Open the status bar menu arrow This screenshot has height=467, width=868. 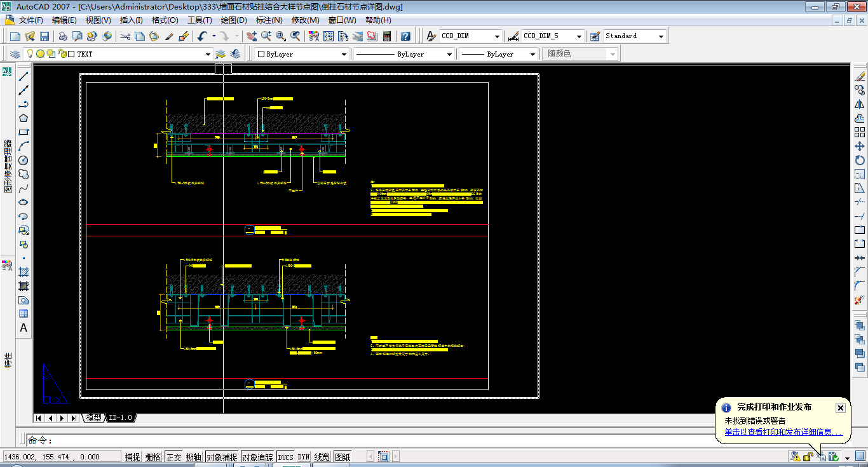point(848,457)
